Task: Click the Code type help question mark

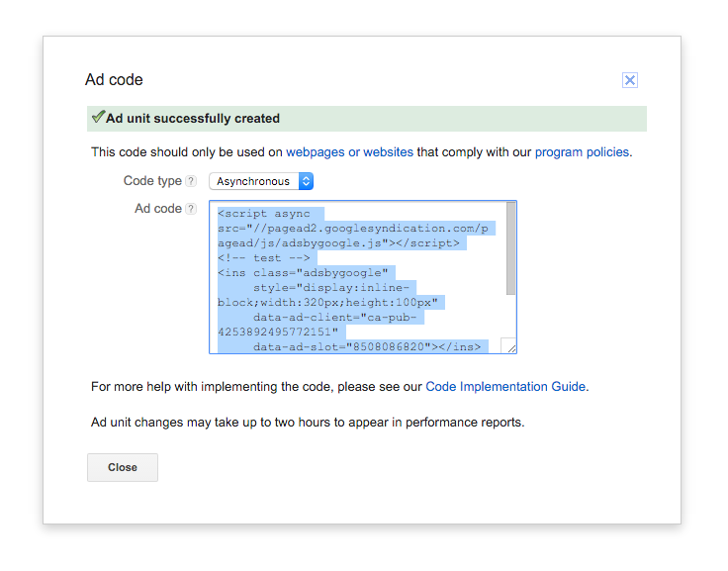Action: (x=191, y=181)
